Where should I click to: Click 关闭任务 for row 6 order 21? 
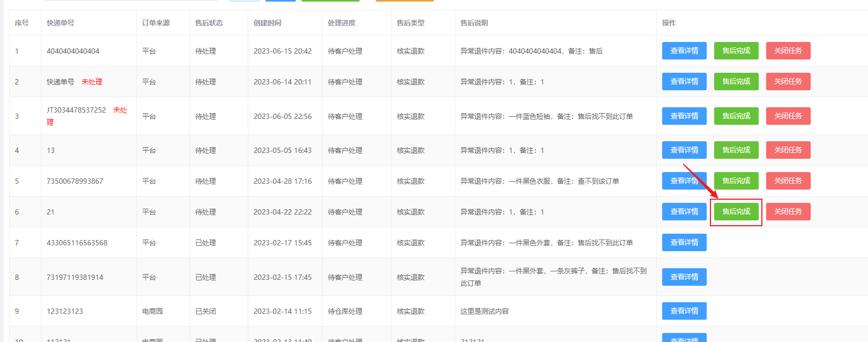point(788,212)
